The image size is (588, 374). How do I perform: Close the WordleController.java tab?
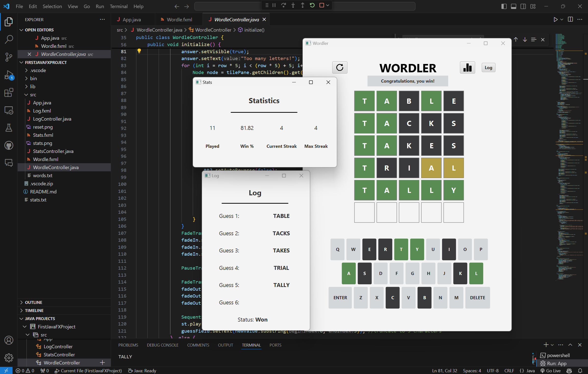tap(264, 19)
